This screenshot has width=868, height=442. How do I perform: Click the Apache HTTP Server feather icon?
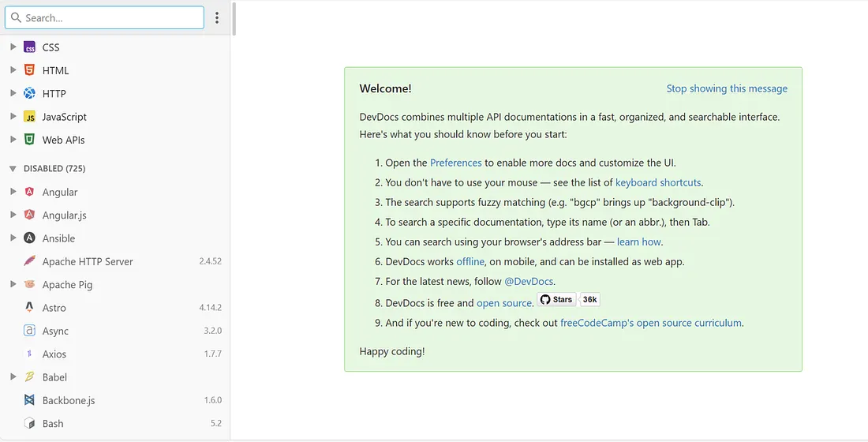coord(29,261)
